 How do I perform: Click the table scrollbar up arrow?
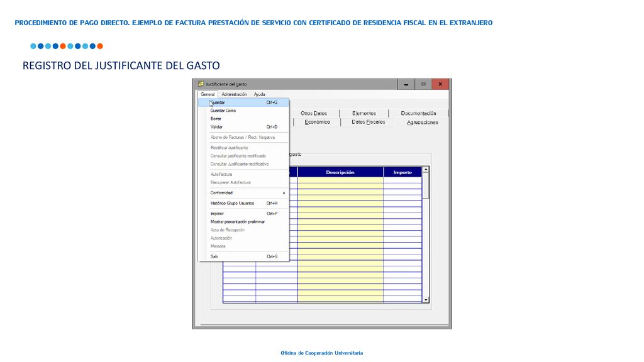(426, 170)
